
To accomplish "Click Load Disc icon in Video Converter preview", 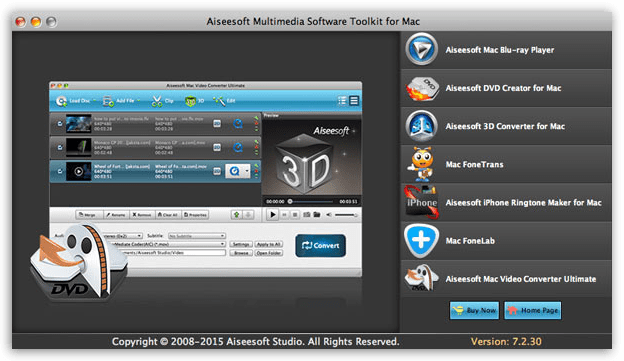I will [61, 101].
